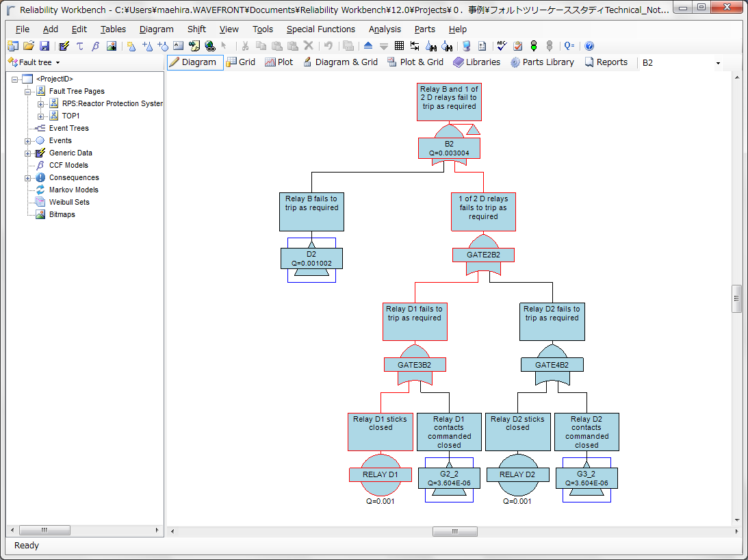Click the new gate icon with sparkle
Image resolution: width=748 pixels, height=560 pixels.
(x=131, y=46)
